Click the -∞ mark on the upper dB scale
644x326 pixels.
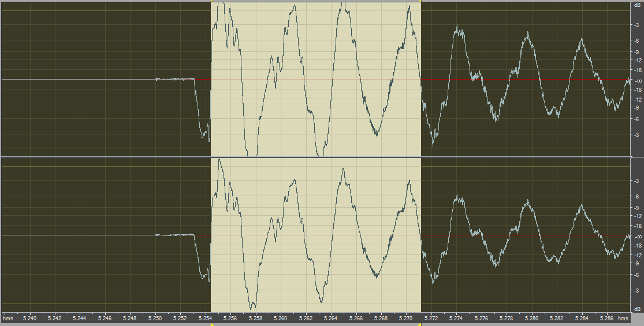(637, 81)
